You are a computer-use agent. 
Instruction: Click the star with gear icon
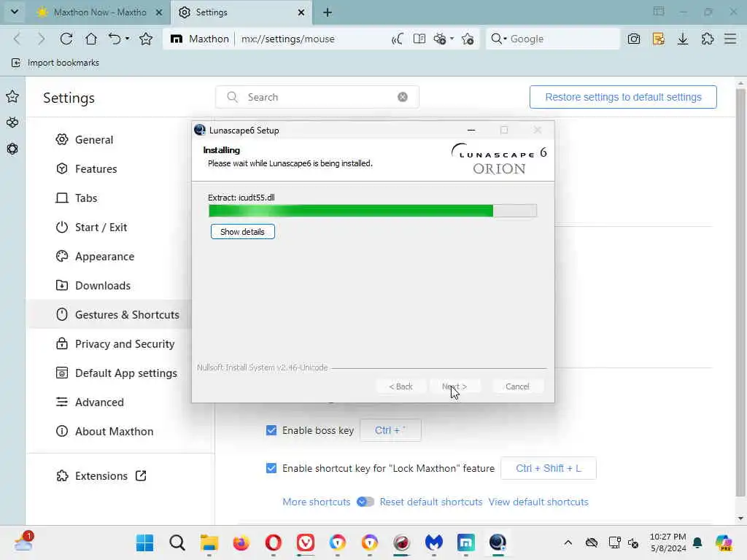tap(468, 39)
